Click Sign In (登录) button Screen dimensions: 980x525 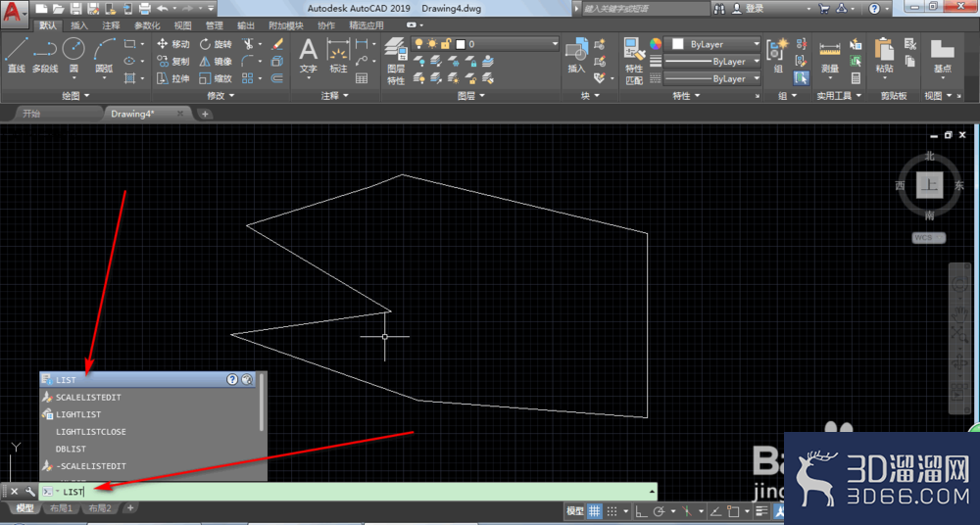coord(748,9)
